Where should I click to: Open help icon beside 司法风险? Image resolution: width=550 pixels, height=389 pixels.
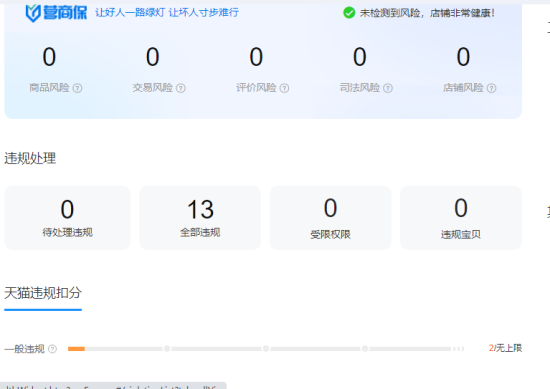click(388, 88)
